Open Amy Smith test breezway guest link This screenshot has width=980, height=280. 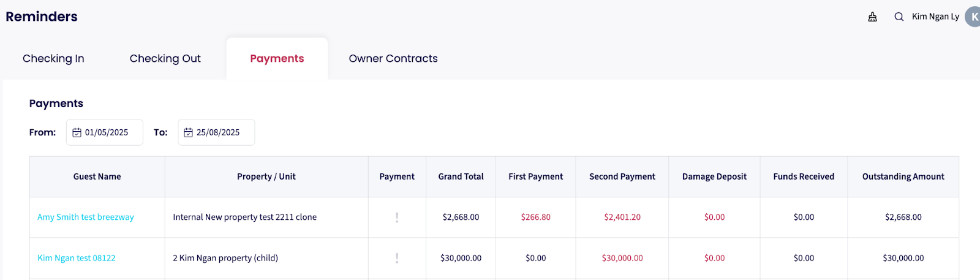(x=86, y=218)
